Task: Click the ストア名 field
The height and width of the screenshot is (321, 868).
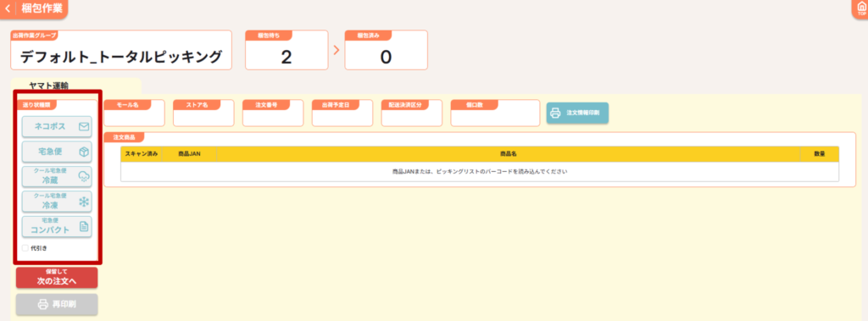Action: (203, 113)
